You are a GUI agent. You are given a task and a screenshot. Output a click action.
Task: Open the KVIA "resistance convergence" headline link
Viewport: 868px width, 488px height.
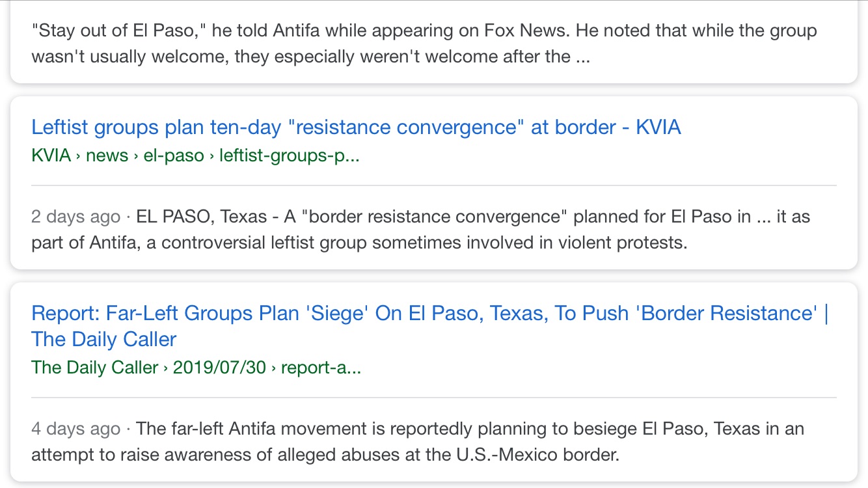pyautogui.click(x=356, y=127)
